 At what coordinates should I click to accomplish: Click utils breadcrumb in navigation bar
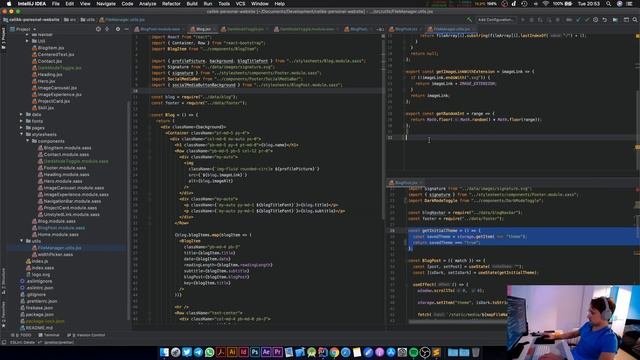coord(88,20)
